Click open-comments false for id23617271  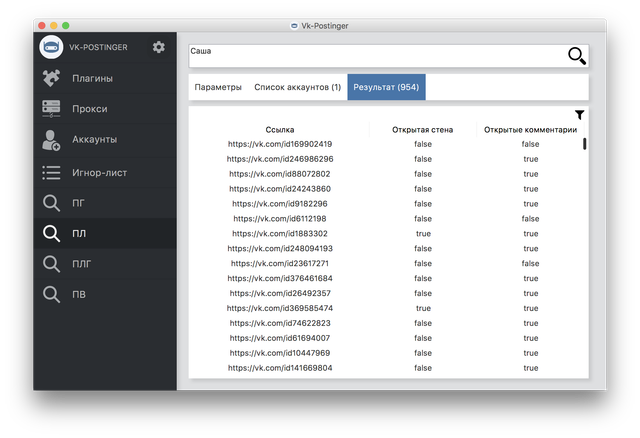pos(530,263)
